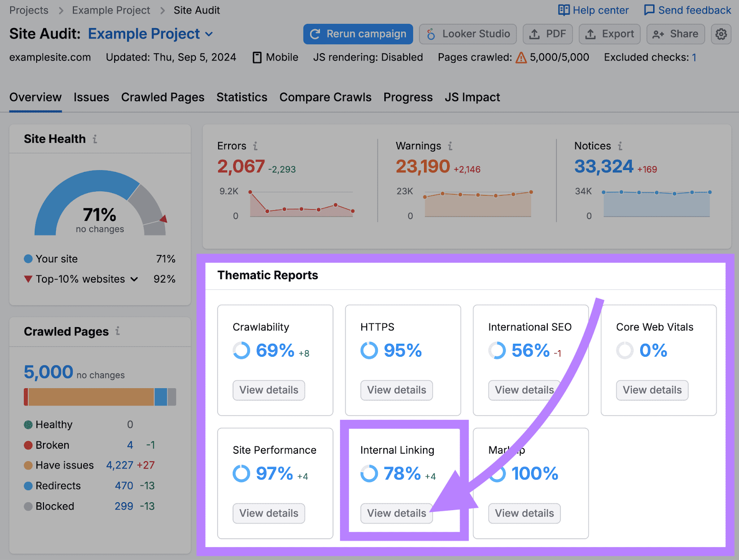Open the Progress tab
The image size is (739, 560).
click(x=408, y=97)
